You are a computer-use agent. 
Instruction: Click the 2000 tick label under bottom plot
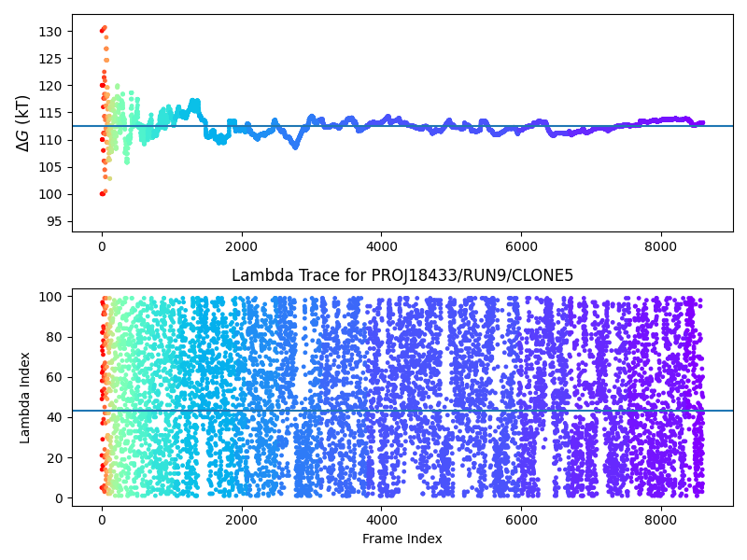click(242, 519)
